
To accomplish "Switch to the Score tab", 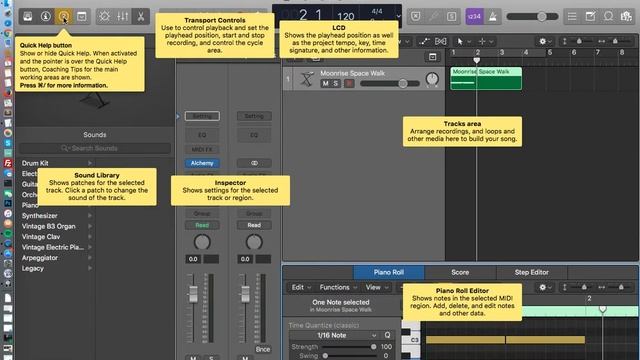I will (x=460, y=272).
